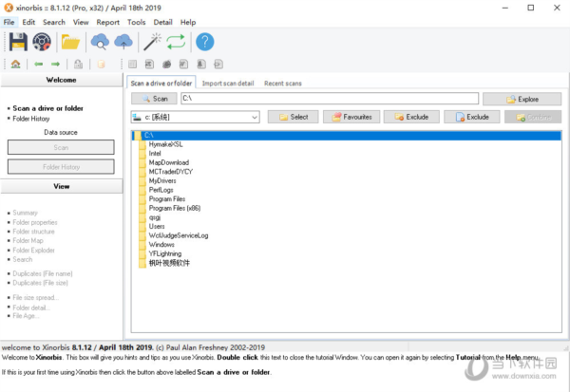Select the PerfLogs folder
570x392 pixels.
(x=161, y=190)
